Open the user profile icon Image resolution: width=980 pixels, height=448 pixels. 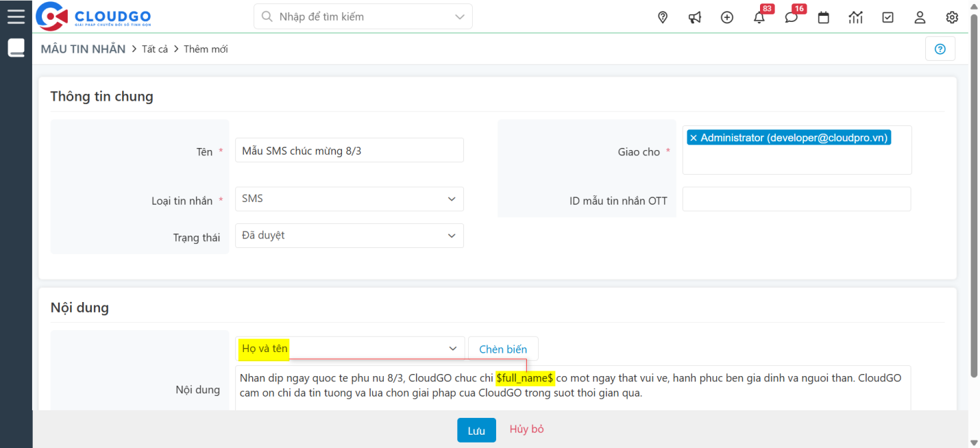[920, 18]
